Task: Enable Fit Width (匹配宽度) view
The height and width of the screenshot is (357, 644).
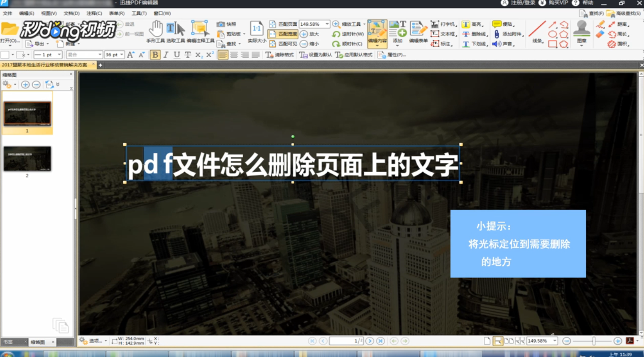Action: [283, 34]
